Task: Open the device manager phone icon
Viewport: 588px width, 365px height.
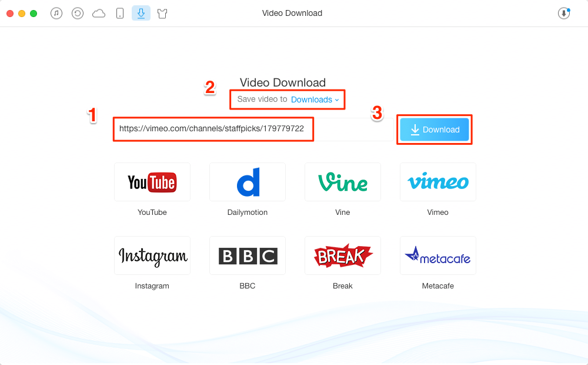Action: coord(120,14)
